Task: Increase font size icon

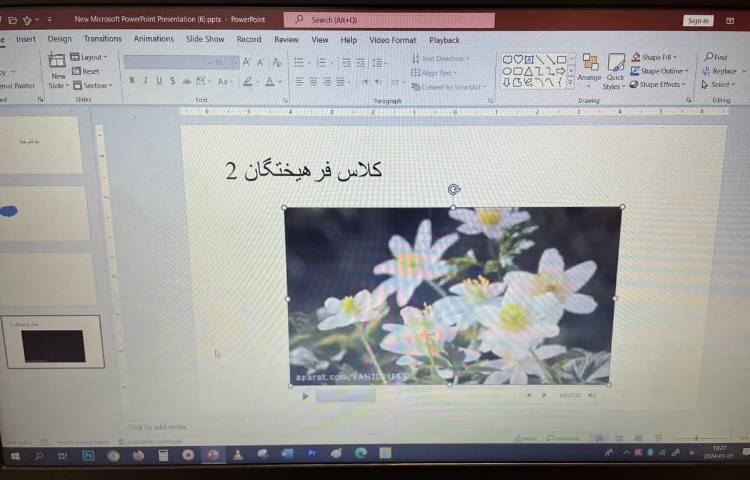Action: pyautogui.click(x=246, y=62)
